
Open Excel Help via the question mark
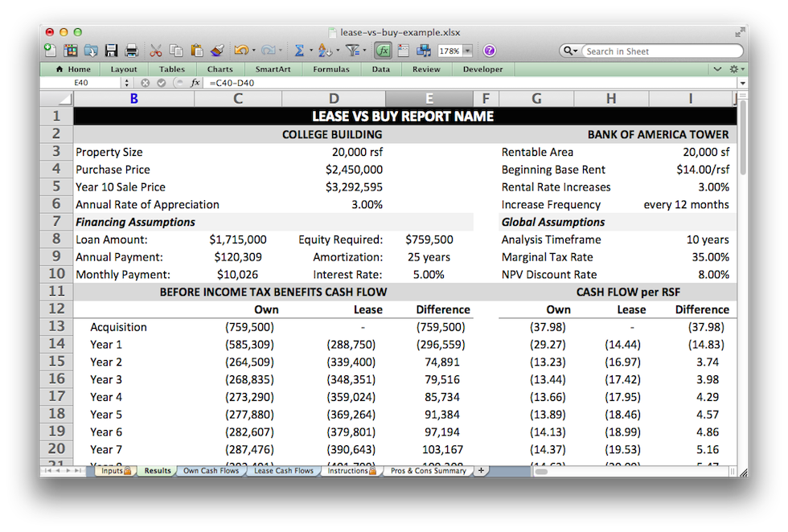tap(489, 50)
